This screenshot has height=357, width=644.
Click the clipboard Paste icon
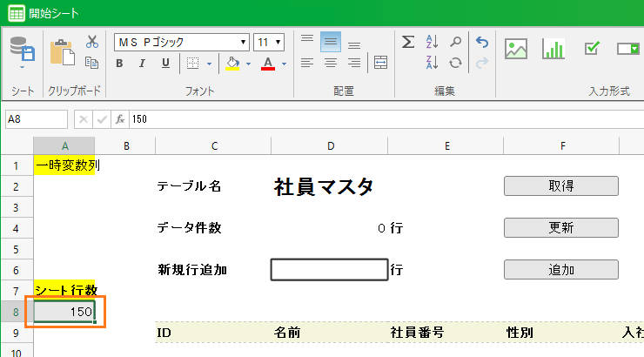click(63, 52)
